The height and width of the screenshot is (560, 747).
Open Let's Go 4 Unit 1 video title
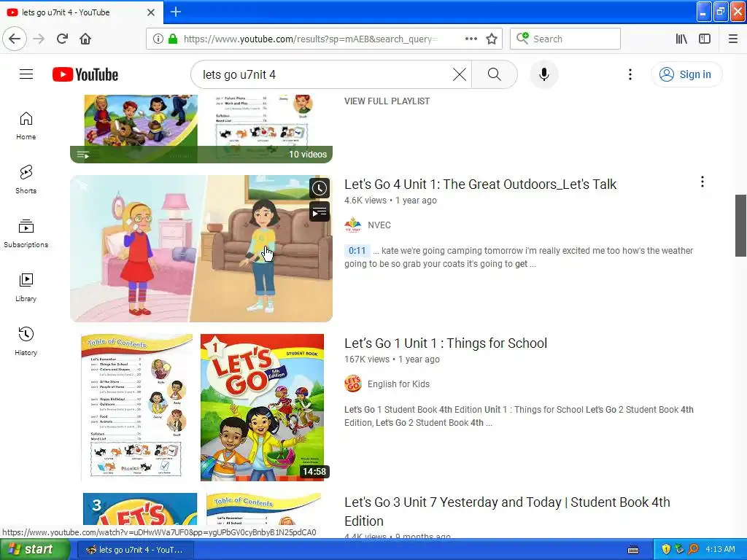pyautogui.click(x=480, y=184)
